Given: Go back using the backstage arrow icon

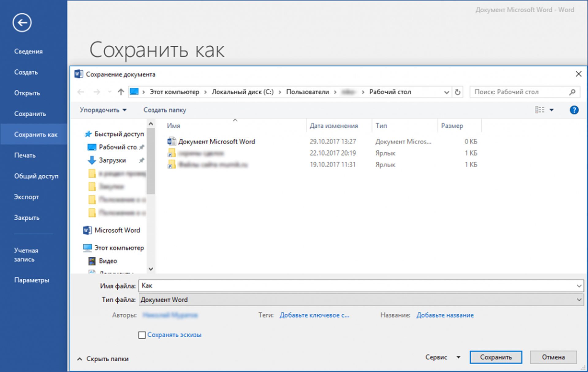Looking at the screenshot, I should 22,22.
